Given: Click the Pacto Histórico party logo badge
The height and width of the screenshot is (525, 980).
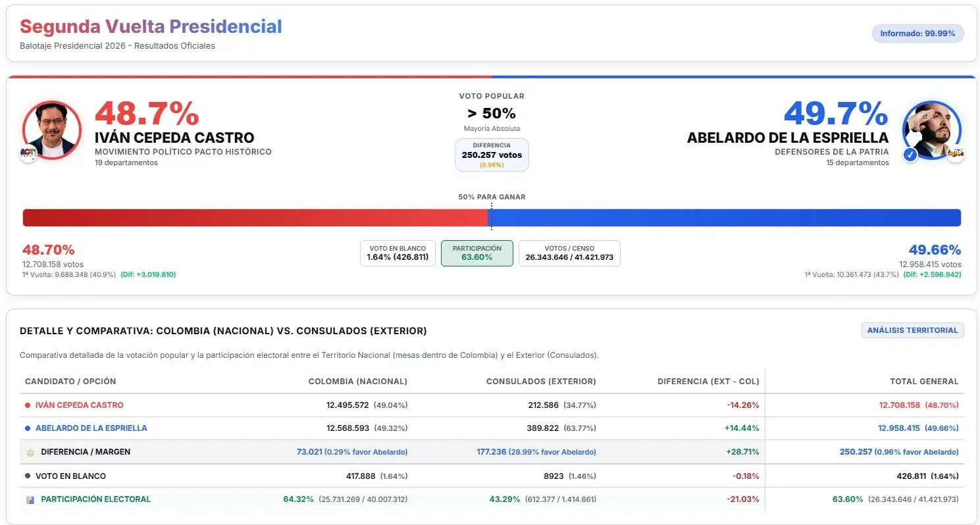Looking at the screenshot, I should [28, 154].
